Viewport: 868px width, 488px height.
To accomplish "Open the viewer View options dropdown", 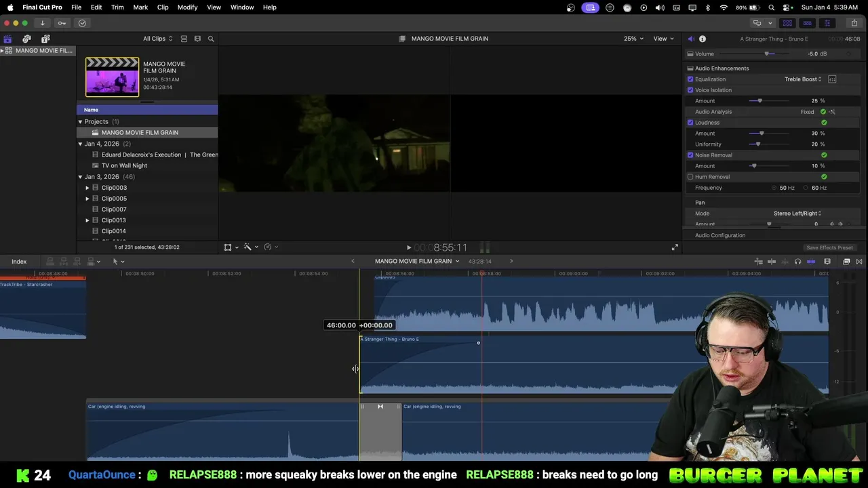I will pyautogui.click(x=663, y=39).
